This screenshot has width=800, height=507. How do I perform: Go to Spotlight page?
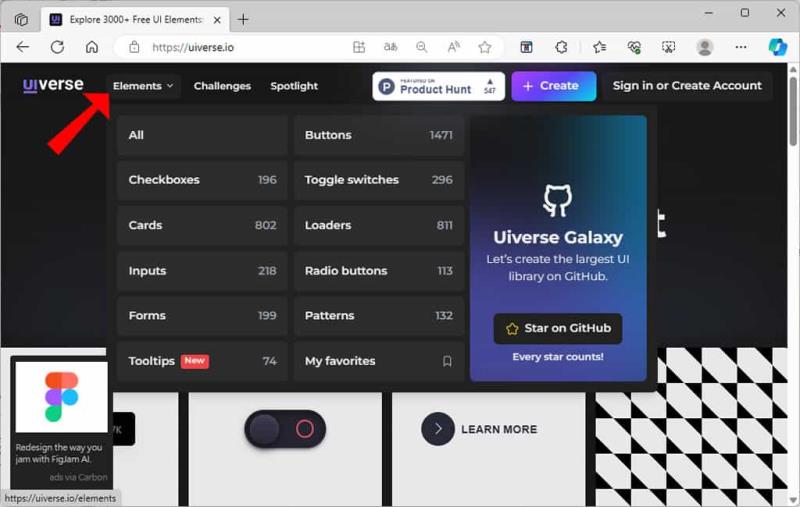click(294, 86)
